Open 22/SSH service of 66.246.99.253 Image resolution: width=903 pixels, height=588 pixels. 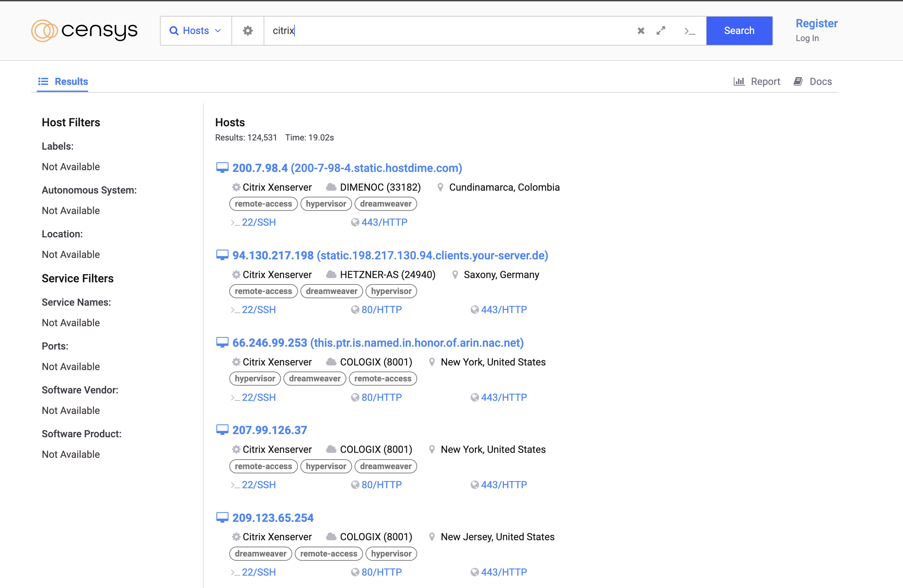[259, 398]
